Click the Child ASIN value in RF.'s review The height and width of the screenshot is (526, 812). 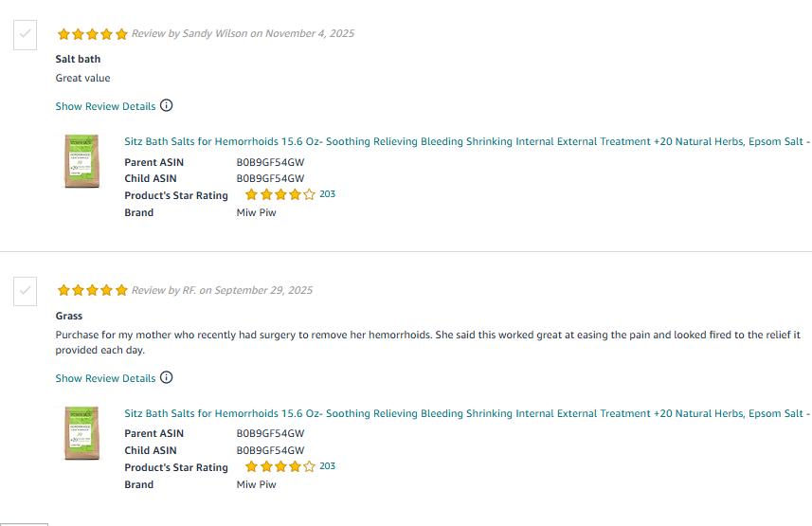click(270, 450)
